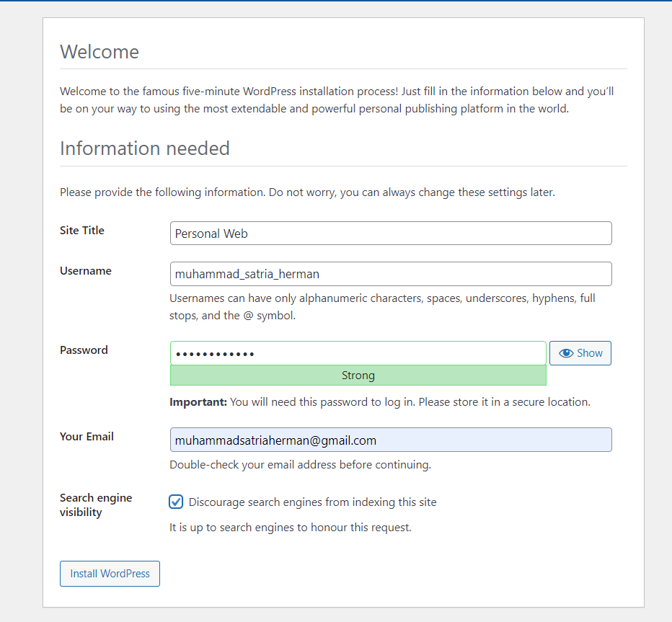Click 'Double-check your email address' hint

pos(301,465)
